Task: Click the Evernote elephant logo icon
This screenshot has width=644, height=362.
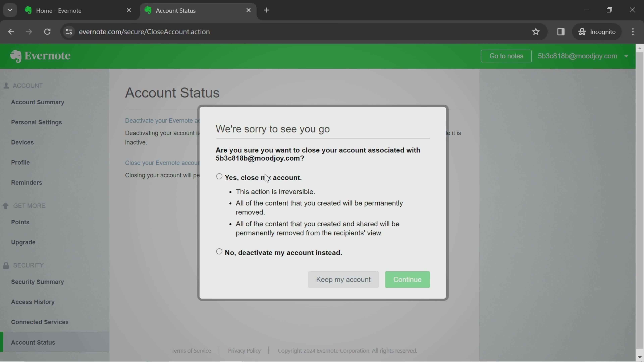Action: [15, 56]
